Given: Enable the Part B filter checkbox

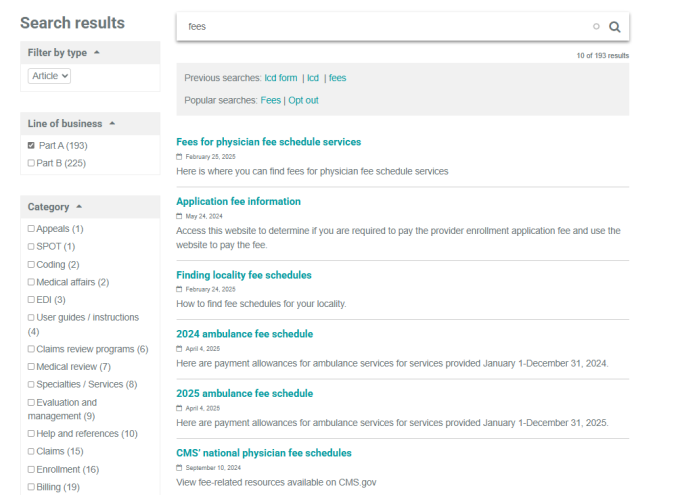Looking at the screenshot, I should pyautogui.click(x=32, y=163).
